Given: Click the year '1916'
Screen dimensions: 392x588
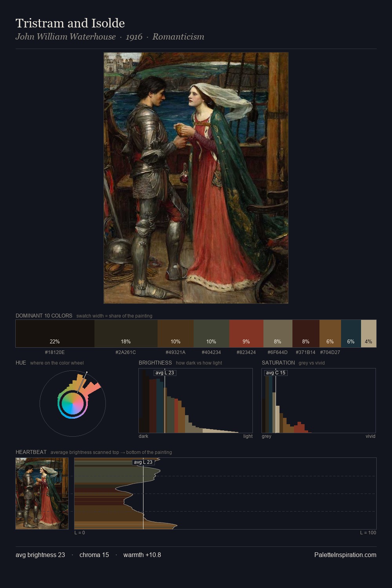Looking at the screenshot, I should click(134, 37).
